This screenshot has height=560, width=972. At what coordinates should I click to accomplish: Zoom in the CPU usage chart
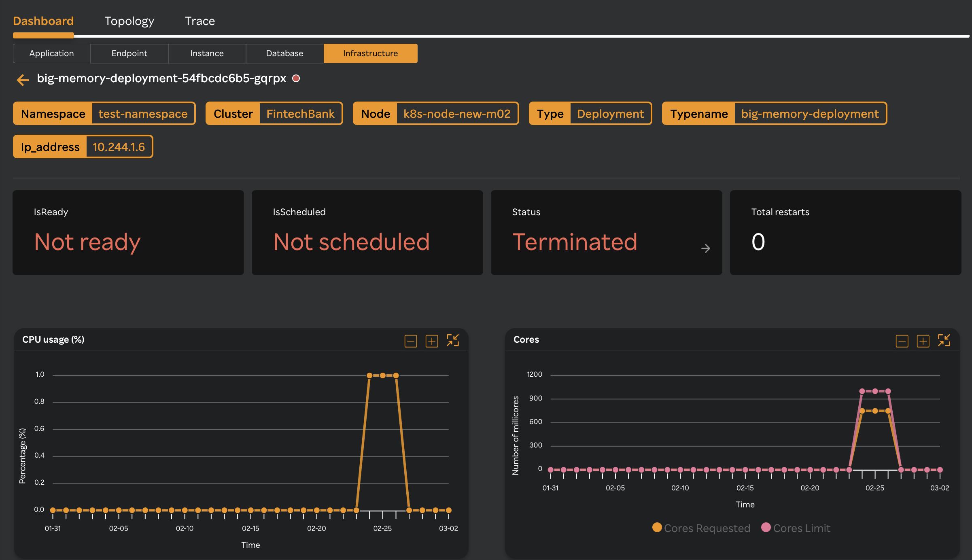click(x=431, y=341)
